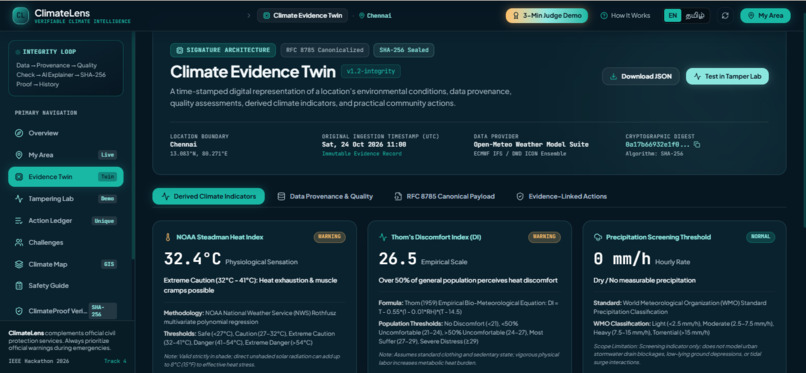
Task: Open How It Works
Action: (x=625, y=15)
